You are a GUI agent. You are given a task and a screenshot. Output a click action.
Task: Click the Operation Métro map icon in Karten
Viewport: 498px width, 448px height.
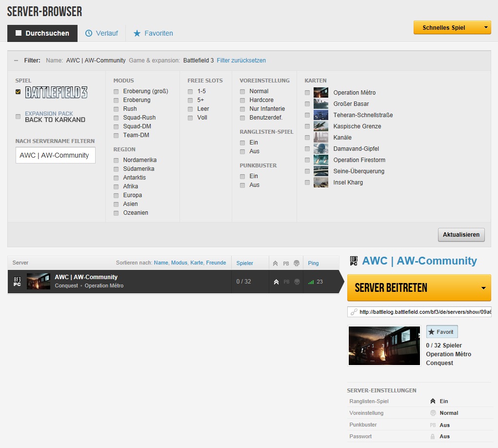[x=321, y=93]
